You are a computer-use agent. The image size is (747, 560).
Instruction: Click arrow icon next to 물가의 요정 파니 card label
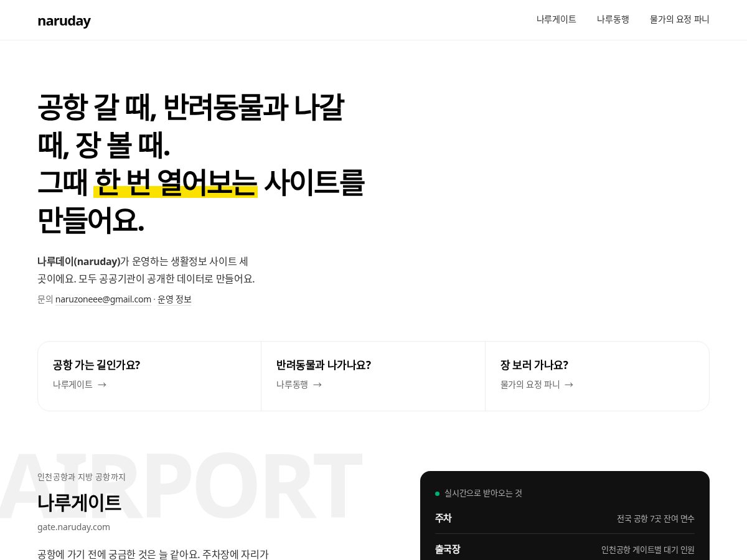point(569,385)
